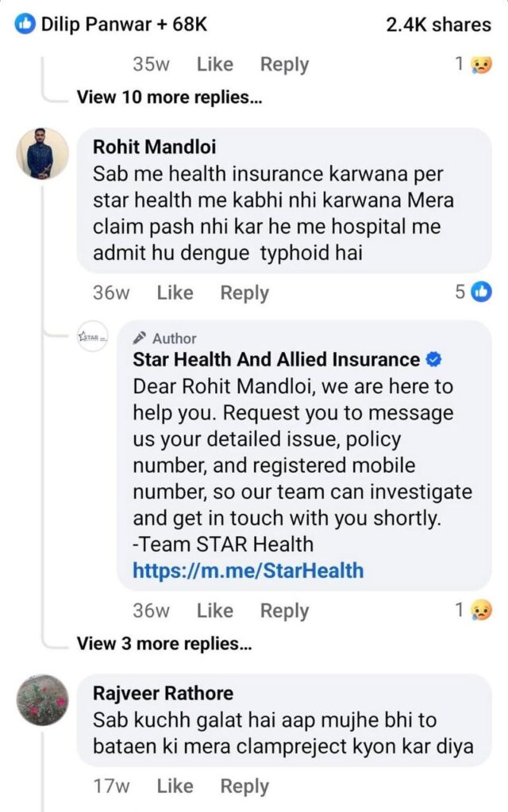This screenshot has height=812, width=508.
Task: Like Star Health's reply comment
Action: tap(214, 611)
